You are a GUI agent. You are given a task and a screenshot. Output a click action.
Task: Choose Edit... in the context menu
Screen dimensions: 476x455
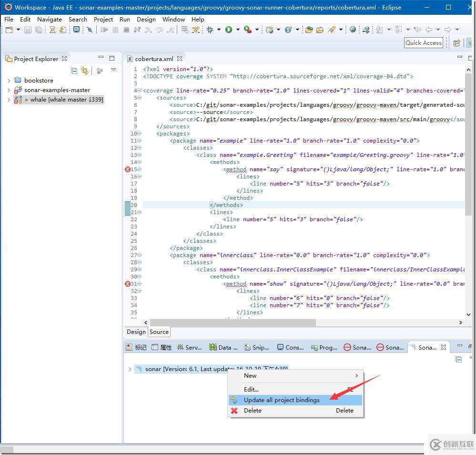pos(295,389)
